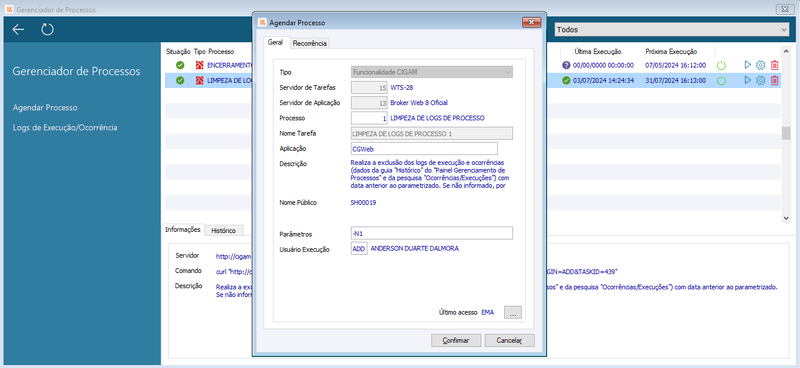Sort by the Situação column header
Viewport: 800px width, 368px height.
point(178,52)
